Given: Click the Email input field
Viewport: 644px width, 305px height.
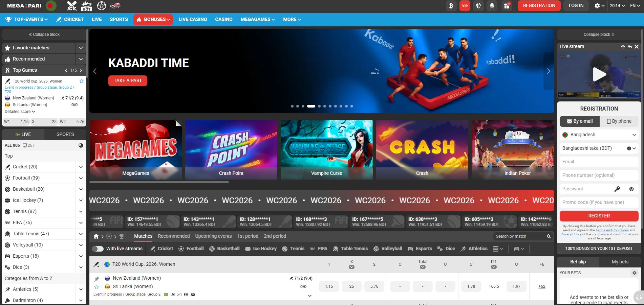Looking at the screenshot, I should point(599,162).
